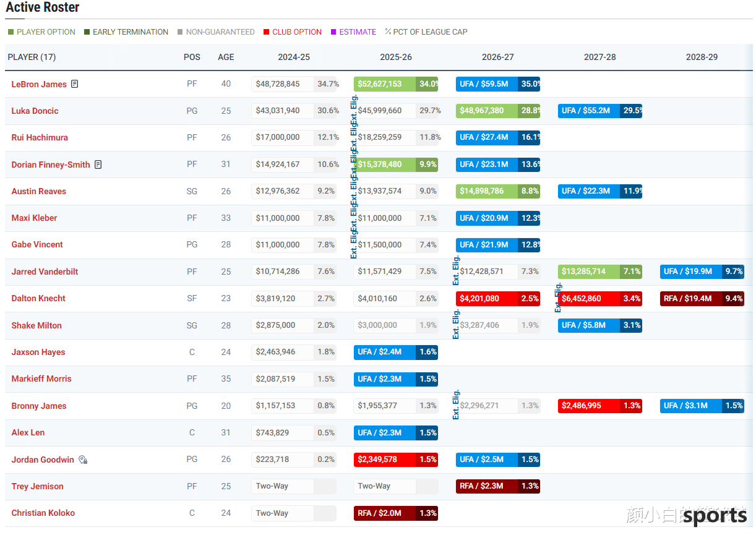756x535 pixels.
Task: Click Trey Jemison's RFA / $2.3M cell
Action: pyautogui.click(x=498, y=486)
